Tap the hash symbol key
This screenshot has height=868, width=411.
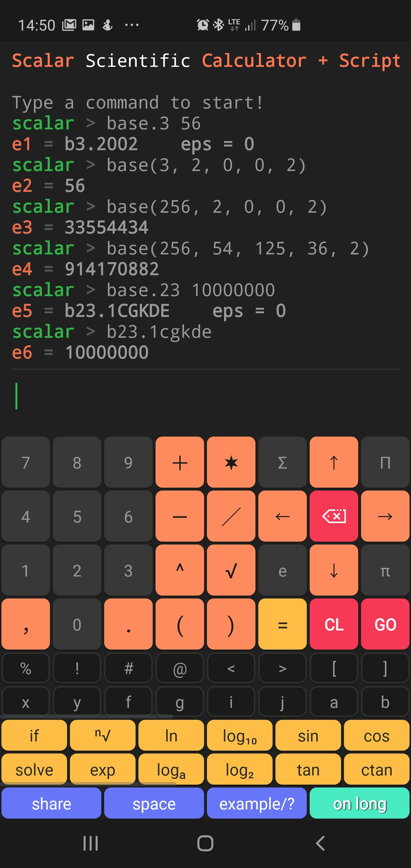[128, 668]
